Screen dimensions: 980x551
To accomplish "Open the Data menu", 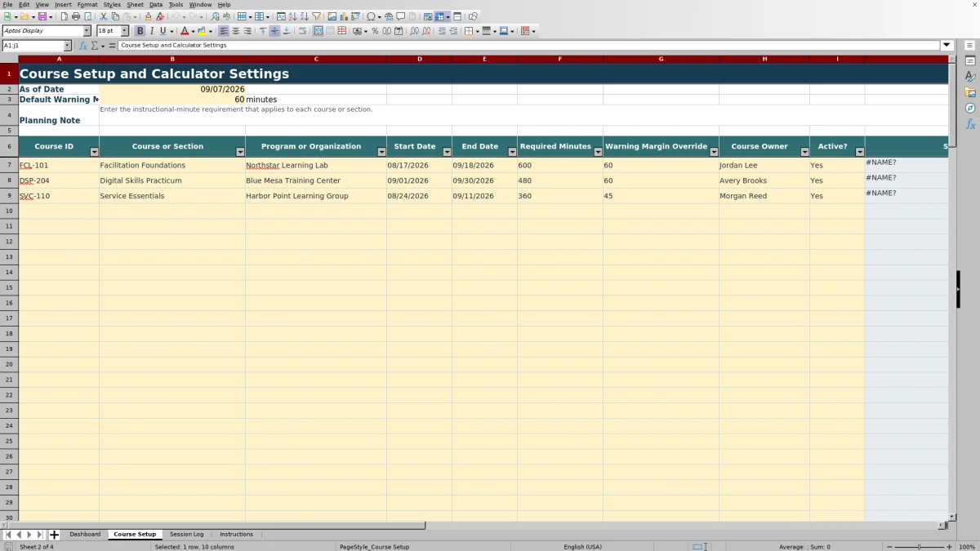I will point(155,4).
